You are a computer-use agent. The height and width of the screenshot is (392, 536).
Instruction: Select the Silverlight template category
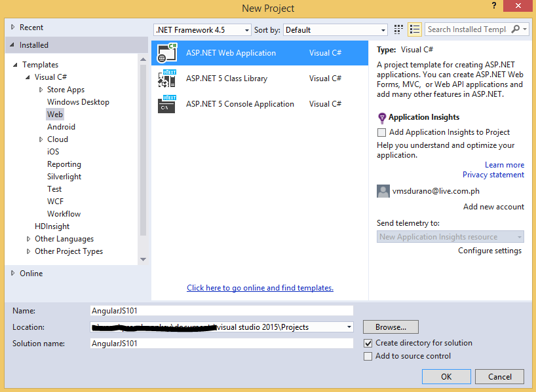[64, 177]
